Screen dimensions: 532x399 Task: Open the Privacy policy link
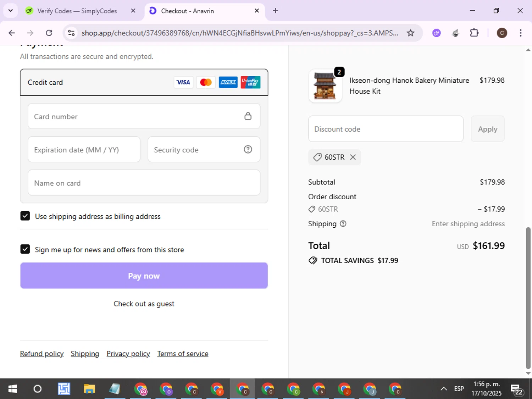pyautogui.click(x=128, y=354)
